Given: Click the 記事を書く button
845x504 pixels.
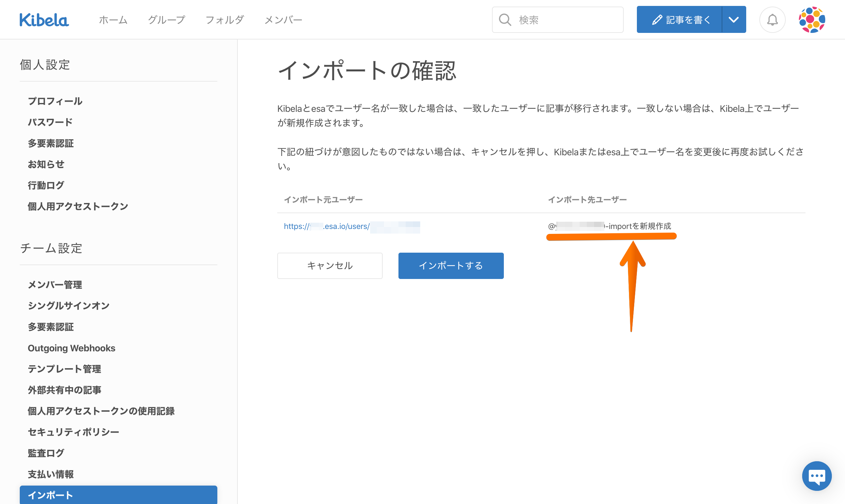Looking at the screenshot, I should 679,20.
